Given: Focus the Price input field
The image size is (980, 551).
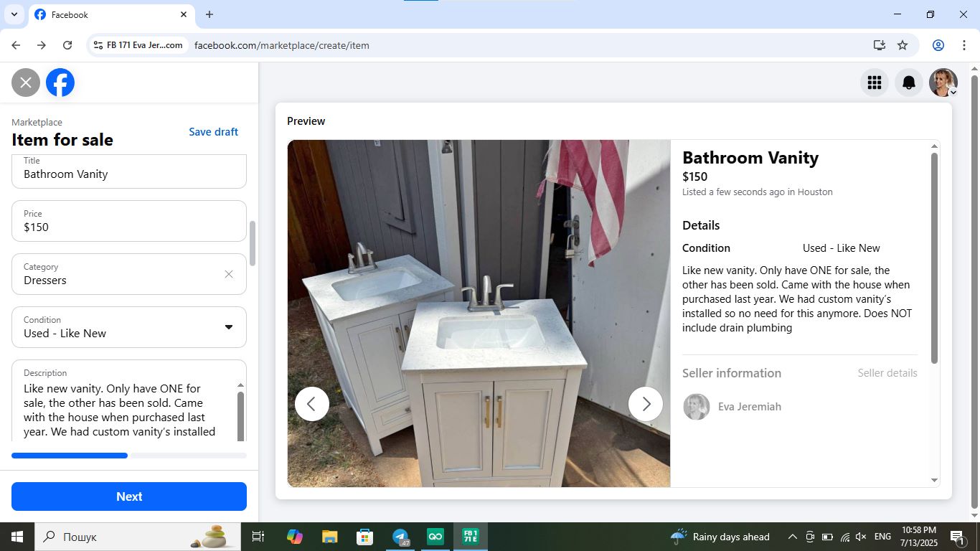Looking at the screenshot, I should coord(129,221).
